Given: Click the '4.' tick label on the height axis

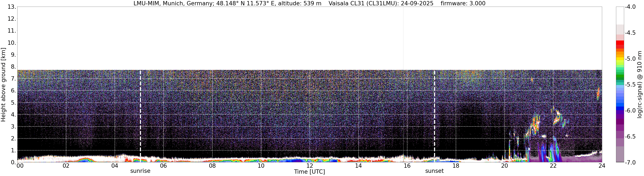Looking at the screenshot, I should pos(13,115).
